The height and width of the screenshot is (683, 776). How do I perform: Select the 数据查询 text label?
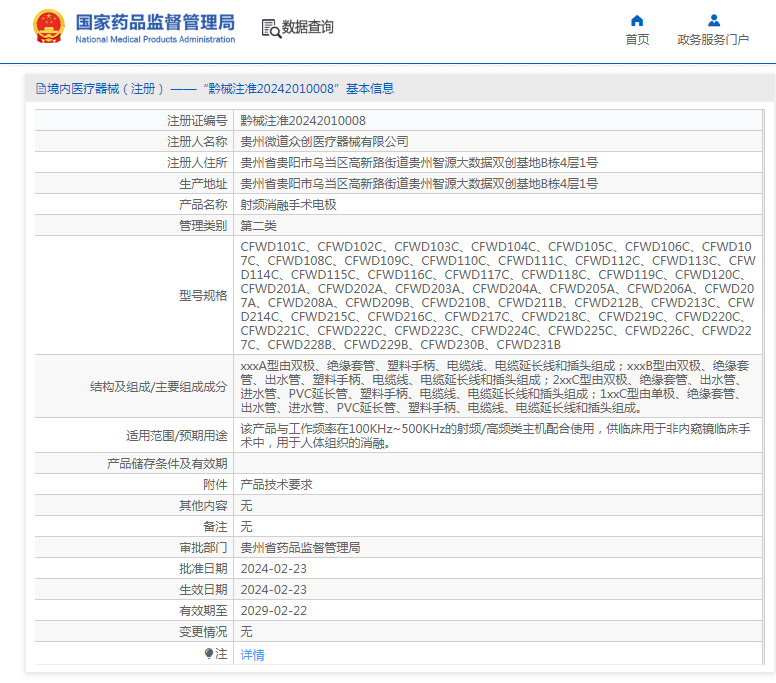pos(308,28)
